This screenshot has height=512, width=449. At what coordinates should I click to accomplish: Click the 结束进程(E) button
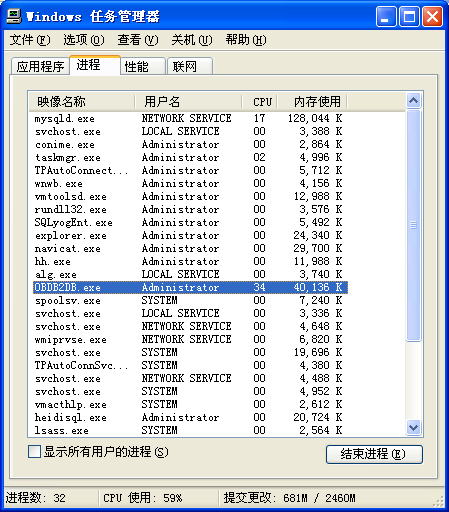374,454
